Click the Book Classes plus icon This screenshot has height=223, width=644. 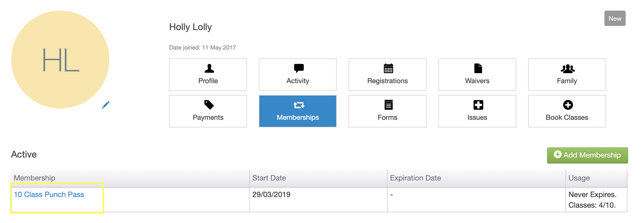point(567,105)
